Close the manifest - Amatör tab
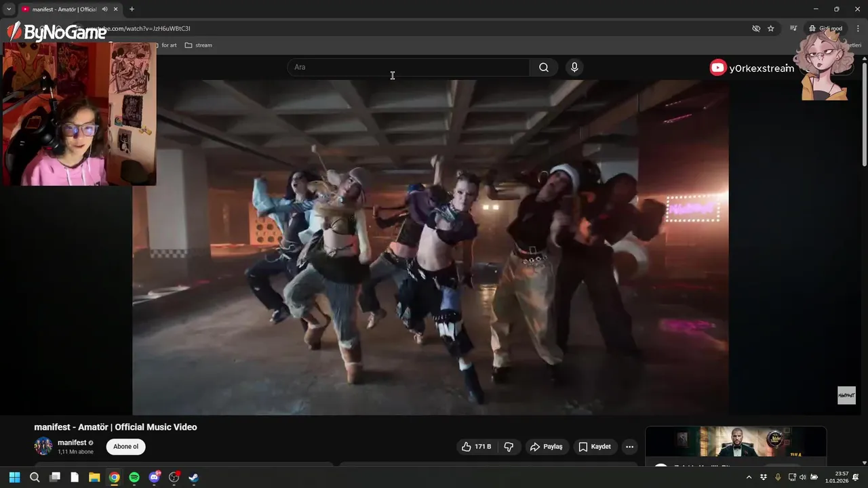This screenshot has width=868, height=488. click(x=116, y=9)
